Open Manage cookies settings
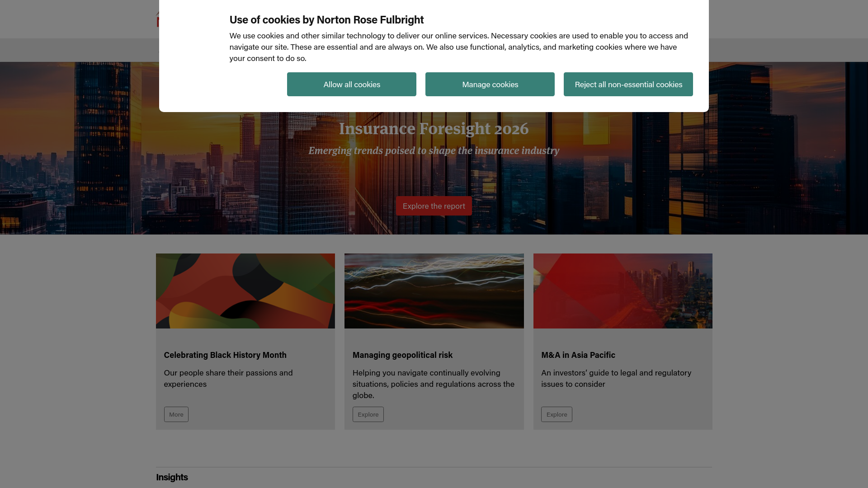The width and height of the screenshot is (868, 488). pos(490,84)
